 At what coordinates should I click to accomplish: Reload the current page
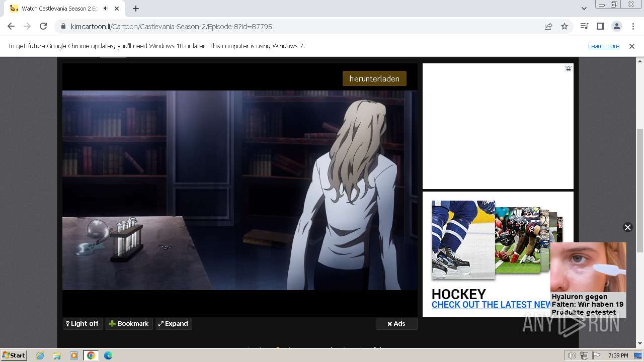pyautogui.click(x=43, y=26)
